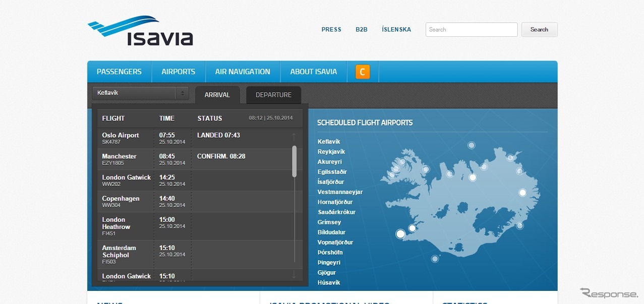This screenshot has height=304, width=644.
Task: Open Ísafjörður in the scheduled airports list
Action: pyautogui.click(x=331, y=182)
